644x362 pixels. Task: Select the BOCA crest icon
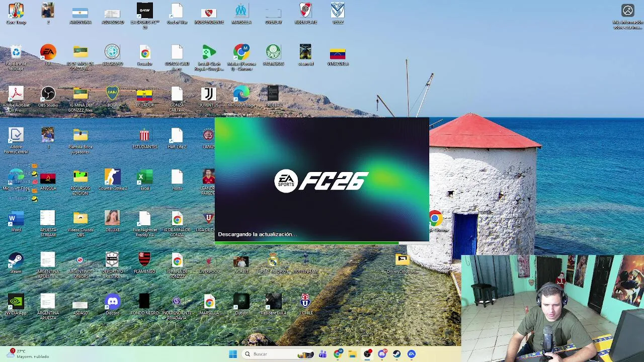[x=112, y=97]
